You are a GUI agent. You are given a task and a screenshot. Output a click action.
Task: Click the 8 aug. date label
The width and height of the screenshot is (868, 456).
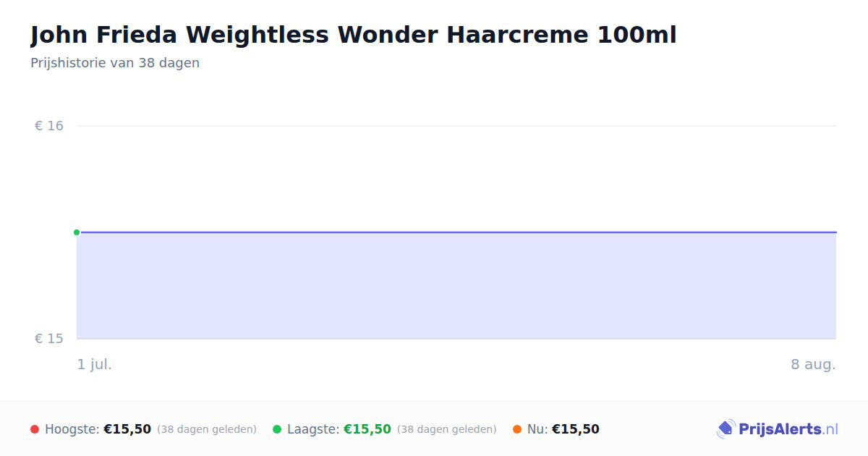click(x=813, y=364)
